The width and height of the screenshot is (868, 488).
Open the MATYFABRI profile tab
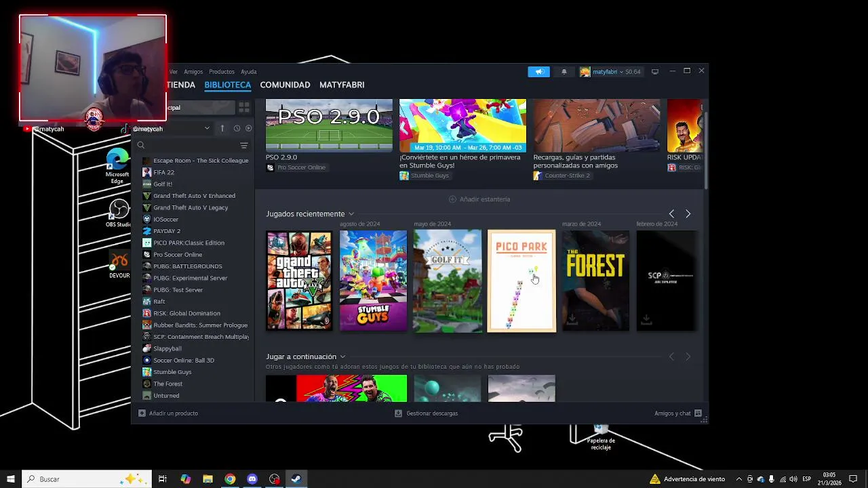point(342,85)
